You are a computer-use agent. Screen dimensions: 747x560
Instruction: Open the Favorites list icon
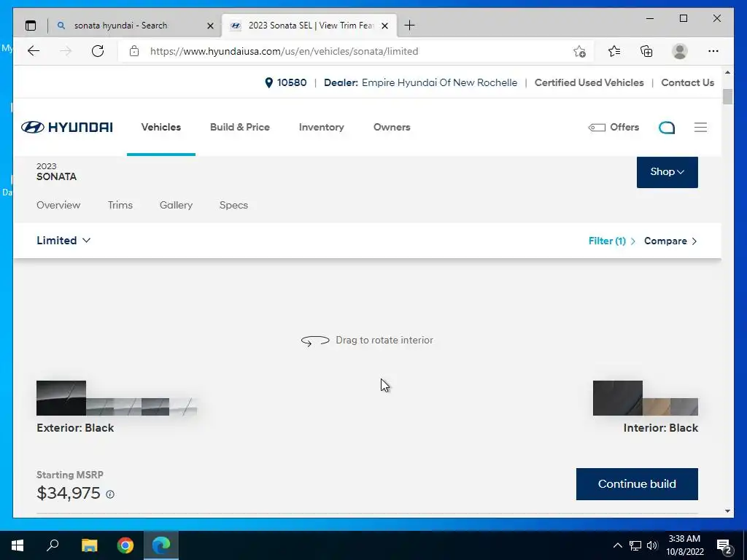click(614, 51)
